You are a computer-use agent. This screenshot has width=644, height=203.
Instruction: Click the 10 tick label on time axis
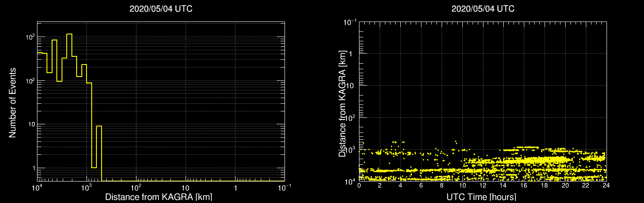tap(462, 186)
